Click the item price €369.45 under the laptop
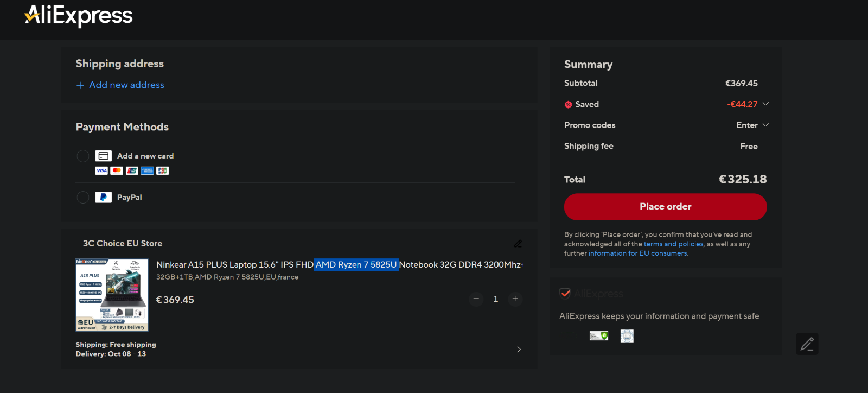Screen dimensions: 868x393 coord(175,300)
